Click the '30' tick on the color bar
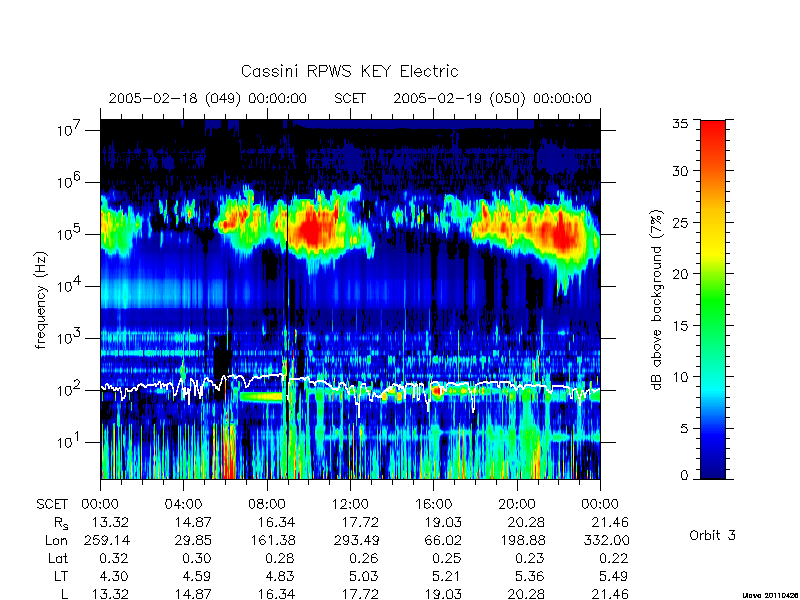The width and height of the screenshot is (800, 600). (x=683, y=170)
